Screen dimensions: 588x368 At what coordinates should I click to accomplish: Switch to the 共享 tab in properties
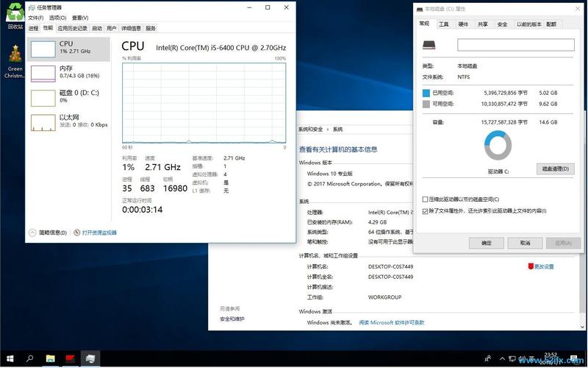tap(483, 24)
